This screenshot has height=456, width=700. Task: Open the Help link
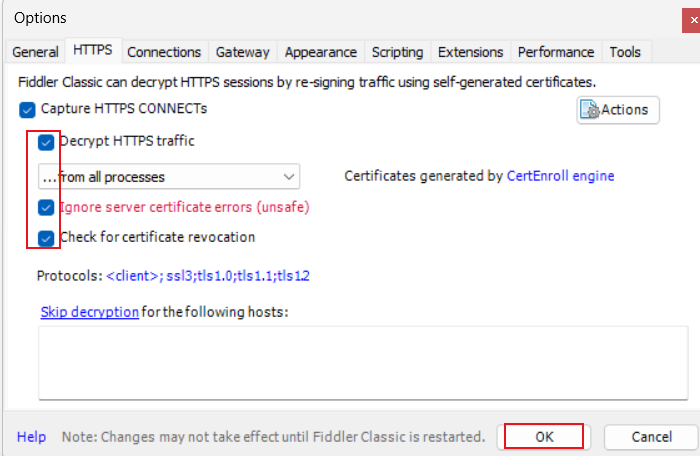tap(31, 437)
